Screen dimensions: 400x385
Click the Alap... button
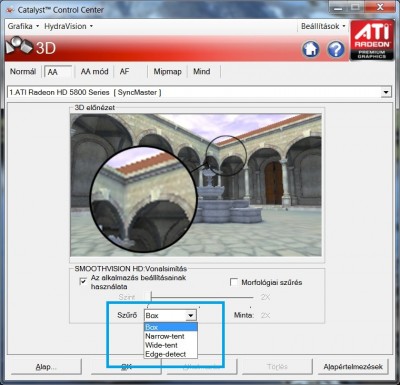coord(46,367)
